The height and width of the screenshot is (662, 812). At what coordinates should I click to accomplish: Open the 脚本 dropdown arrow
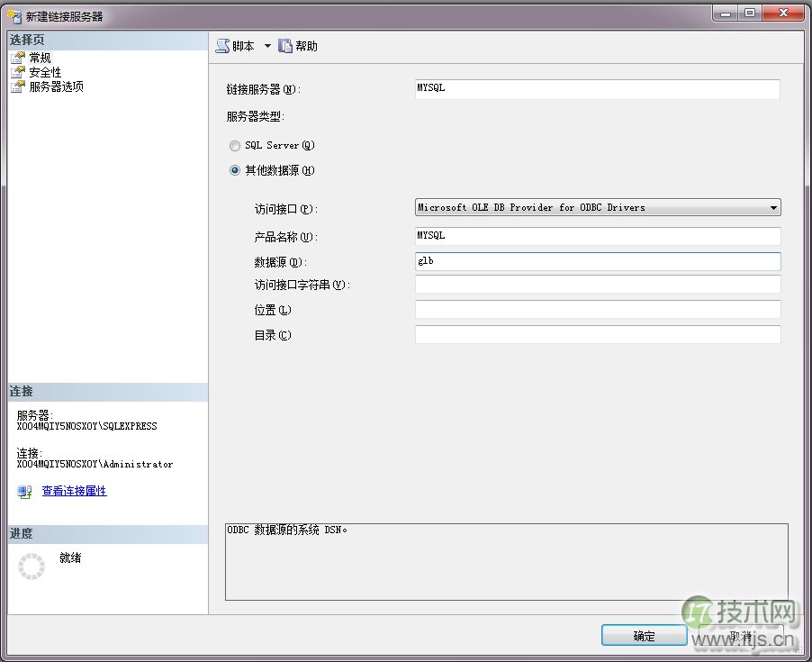click(267, 46)
